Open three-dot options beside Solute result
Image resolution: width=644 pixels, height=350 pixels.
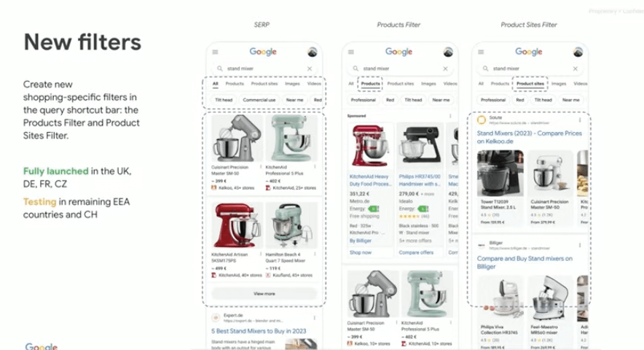pyautogui.click(x=580, y=120)
